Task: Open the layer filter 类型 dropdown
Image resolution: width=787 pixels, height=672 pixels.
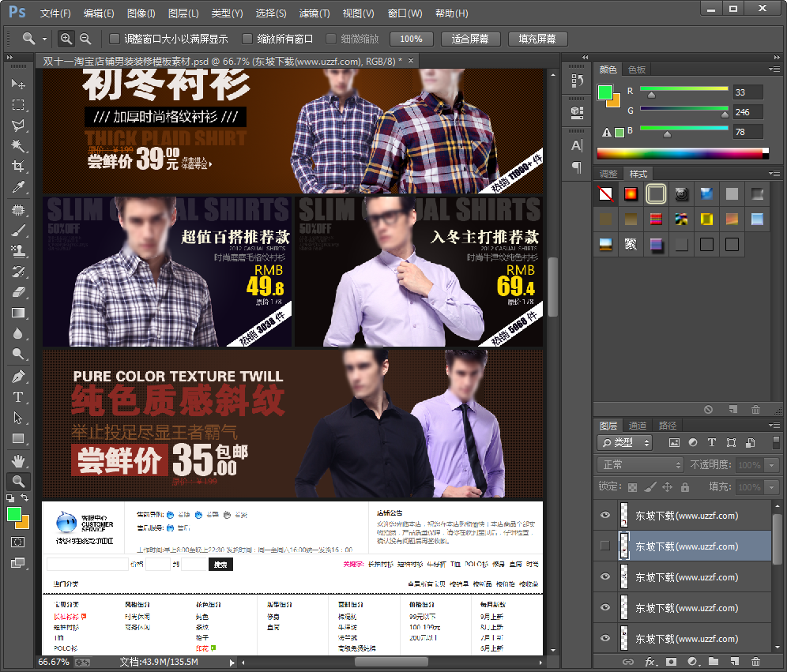Action: click(x=625, y=443)
